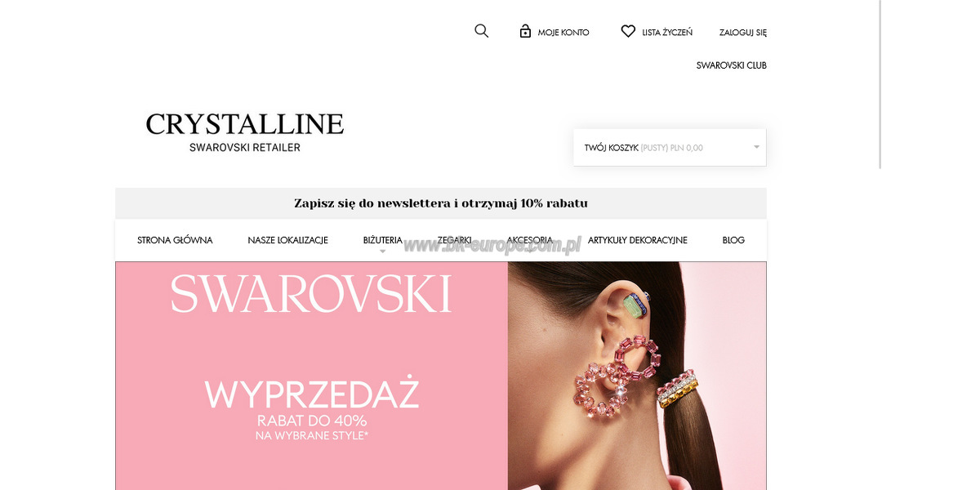Click the Wyprzedaż sale banner image
Viewport: 980px width, 490px height.
tap(441, 376)
